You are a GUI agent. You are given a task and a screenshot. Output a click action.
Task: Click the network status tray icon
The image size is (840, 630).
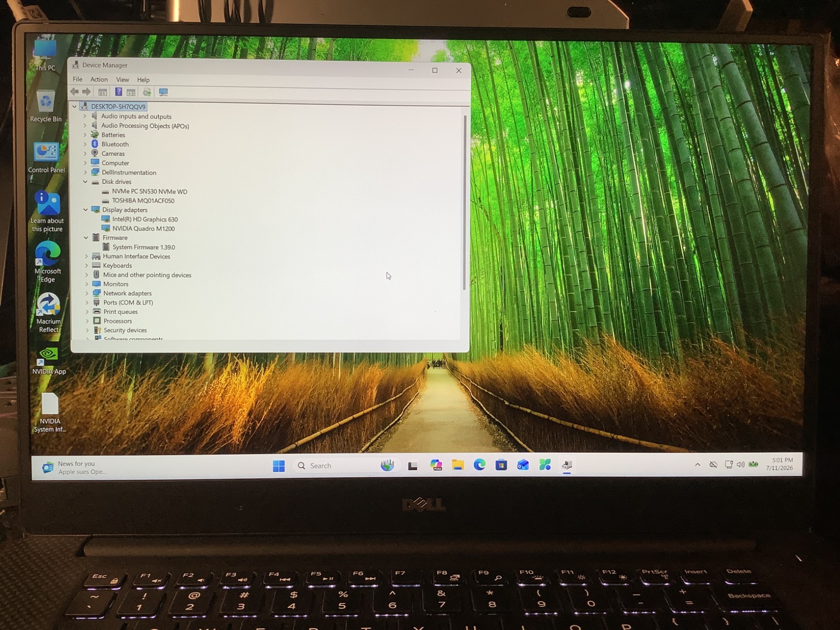(x=728, y=465)
